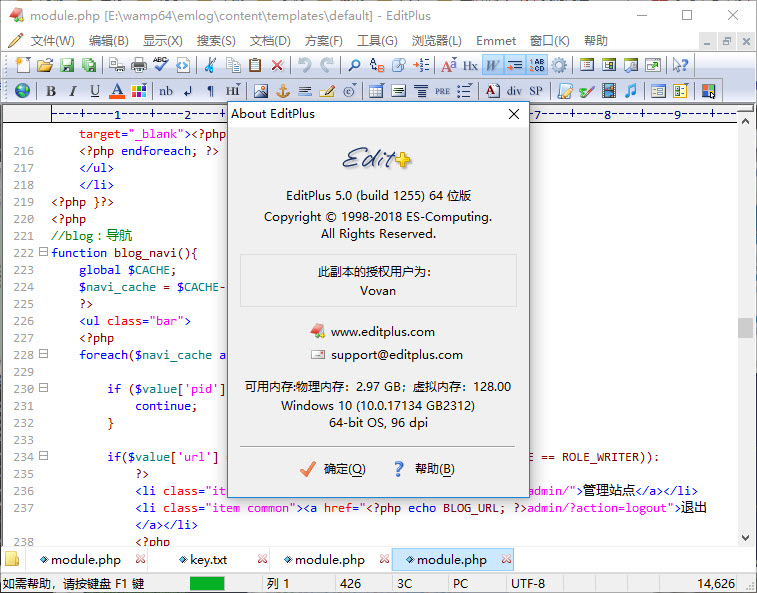The height and width of the screenshot is (593, 757).
Task: Open the 文件(W) menu
Action: click(53, 41)
